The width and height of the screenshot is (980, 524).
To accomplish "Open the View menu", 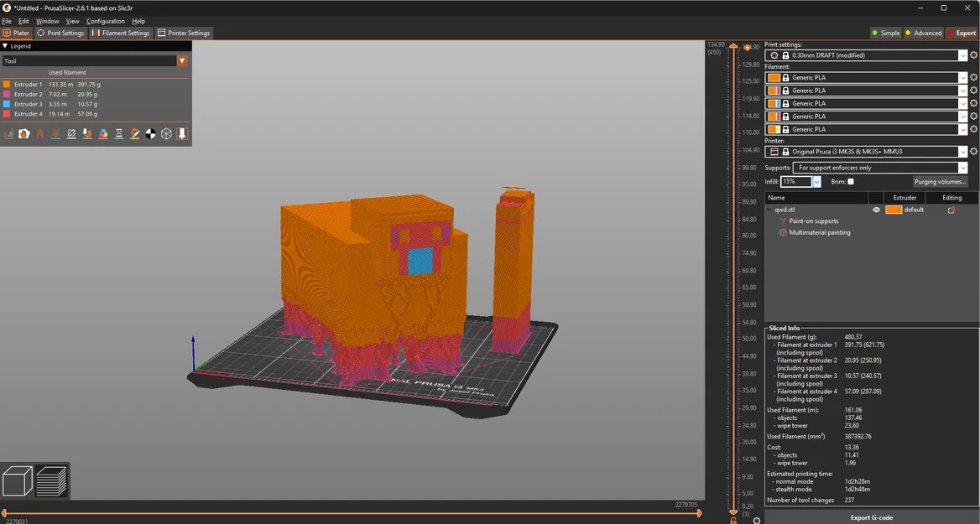I will 72,21.
